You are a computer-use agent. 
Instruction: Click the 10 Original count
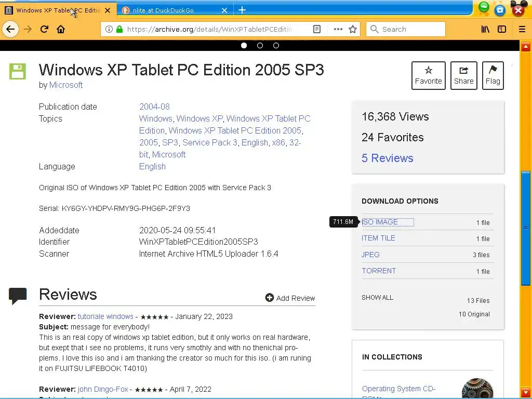[x=474, y=314]
